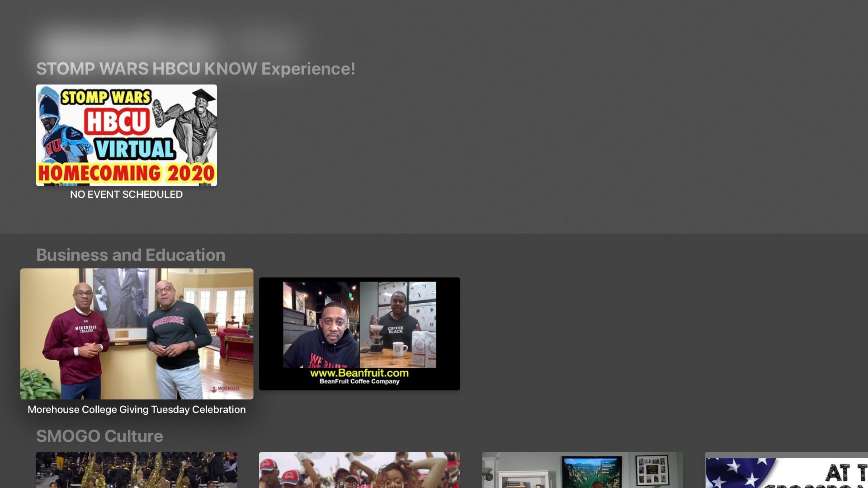868x488 pixels.
Task: Click the 'STOMP WARS HBCU KNOW Experience!' heading
Action: click(196, 69)
